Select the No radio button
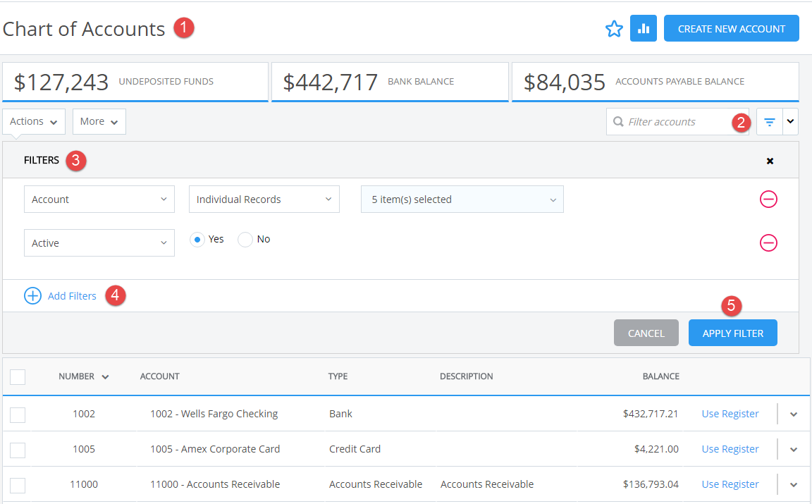Viewport: 812px width, 504px height. [x=245, y=239]
